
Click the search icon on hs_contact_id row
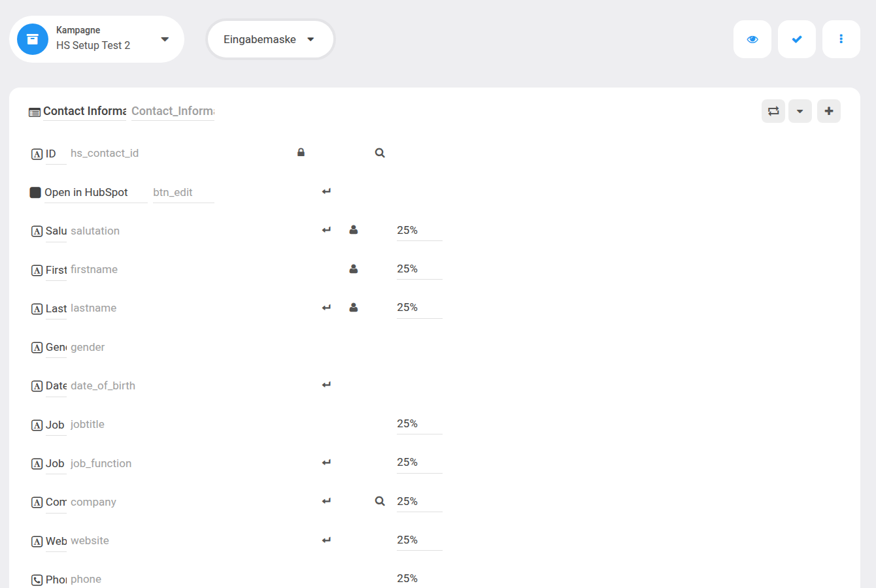[x=380, y=153]
